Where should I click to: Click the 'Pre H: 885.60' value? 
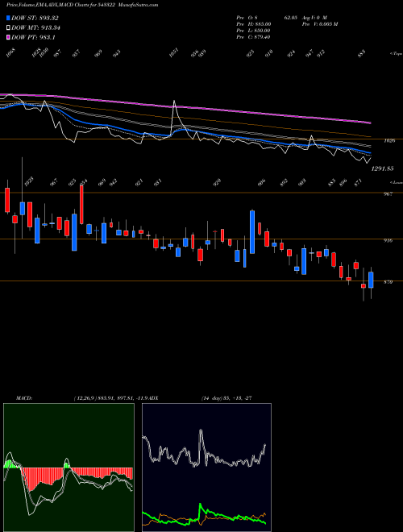(253, 24)
